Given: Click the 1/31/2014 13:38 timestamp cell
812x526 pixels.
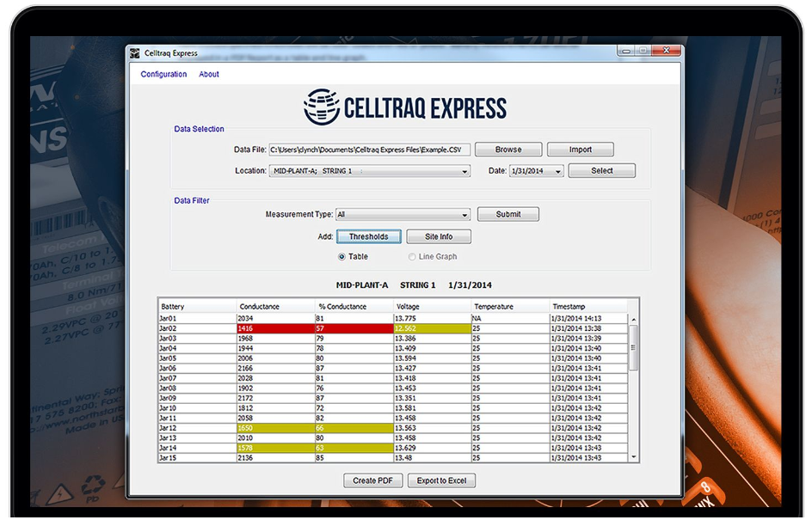Looking at the screenshot, I should (588, 328).
